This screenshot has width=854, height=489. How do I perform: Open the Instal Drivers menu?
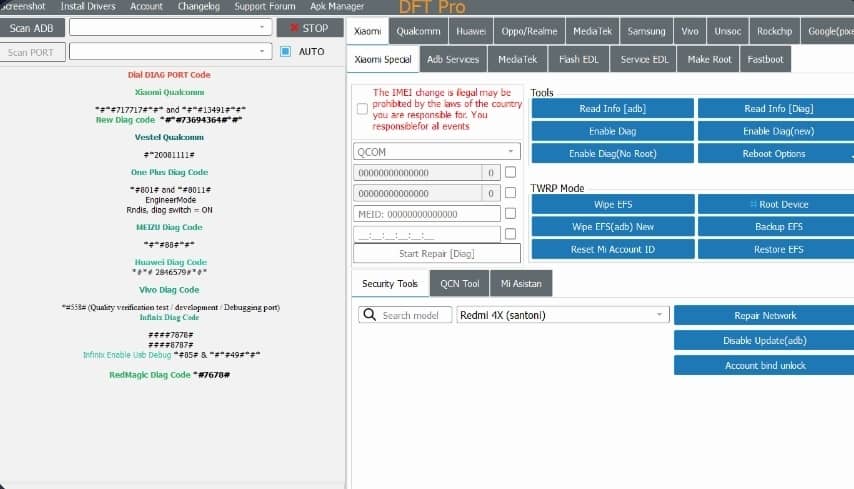click(88, 6)
